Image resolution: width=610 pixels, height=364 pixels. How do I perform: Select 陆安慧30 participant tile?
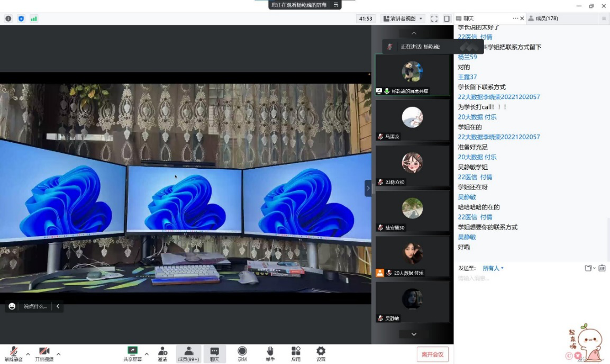(x=412, y=211)
